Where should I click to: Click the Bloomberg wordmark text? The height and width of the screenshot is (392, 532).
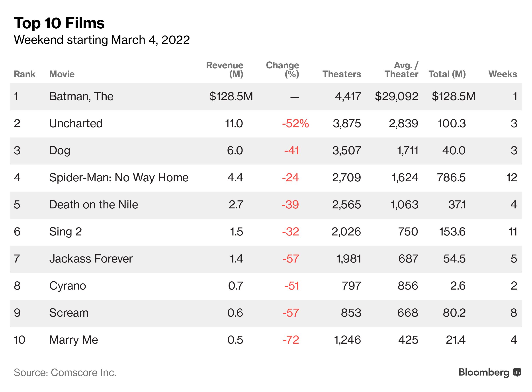[484, 372]
